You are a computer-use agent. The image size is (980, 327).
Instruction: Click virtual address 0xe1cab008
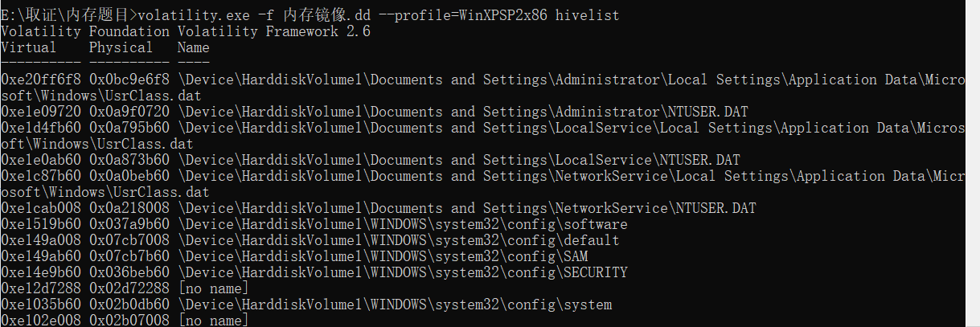pos(41,208)
